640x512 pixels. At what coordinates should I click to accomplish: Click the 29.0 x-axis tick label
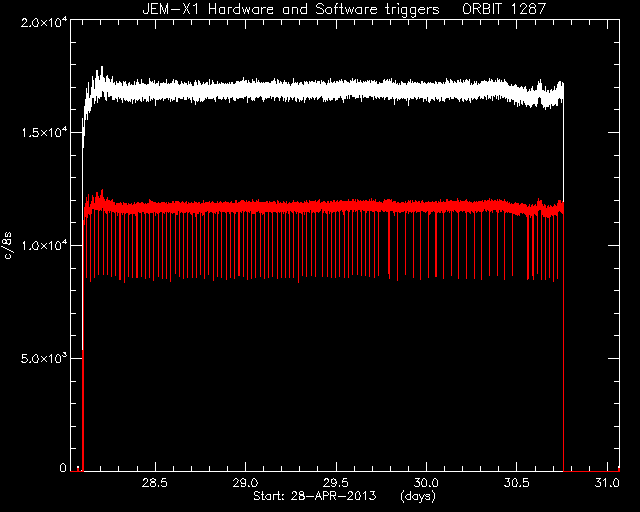(x=245, y=483)
